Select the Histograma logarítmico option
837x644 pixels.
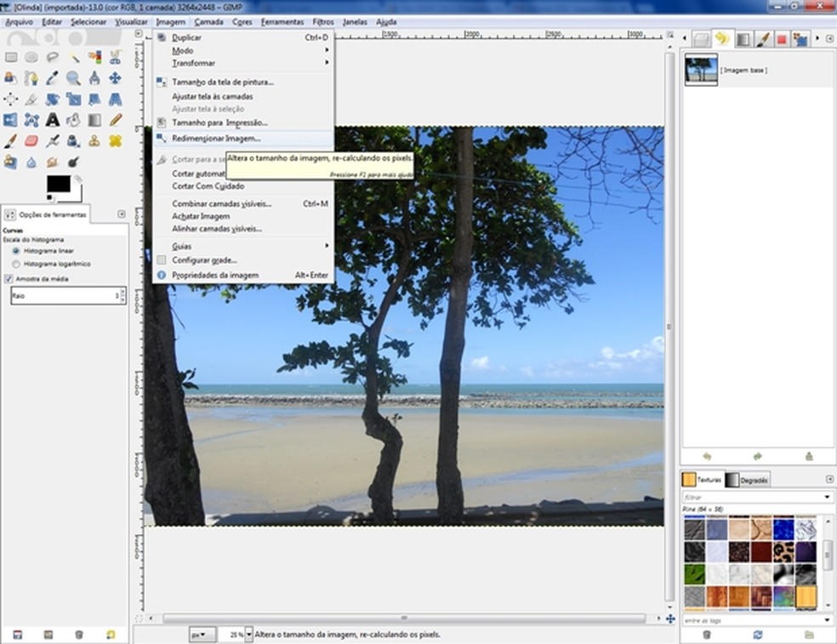pos(16,265)
